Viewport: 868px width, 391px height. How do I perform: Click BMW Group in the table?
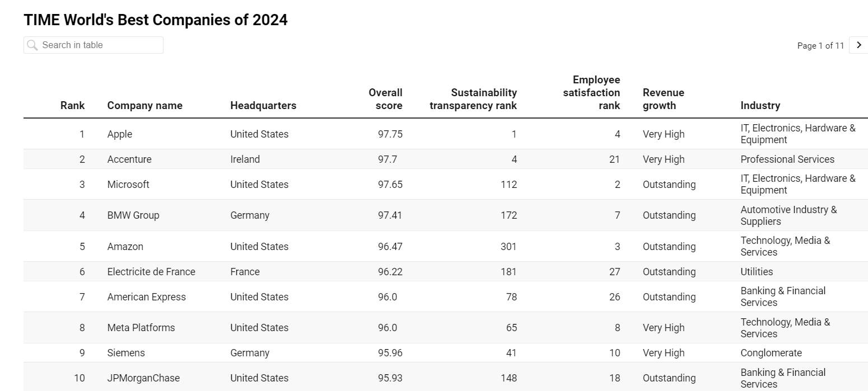click(133, 215)
